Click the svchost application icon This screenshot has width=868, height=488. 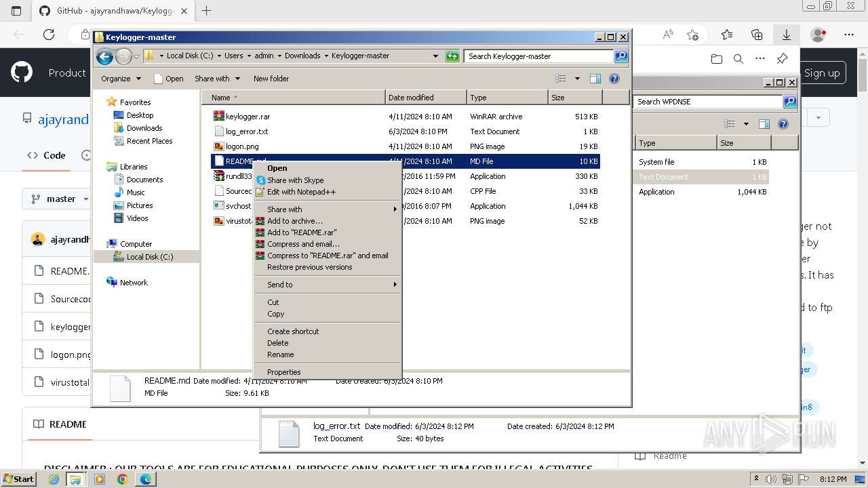[x=218, y=206]
